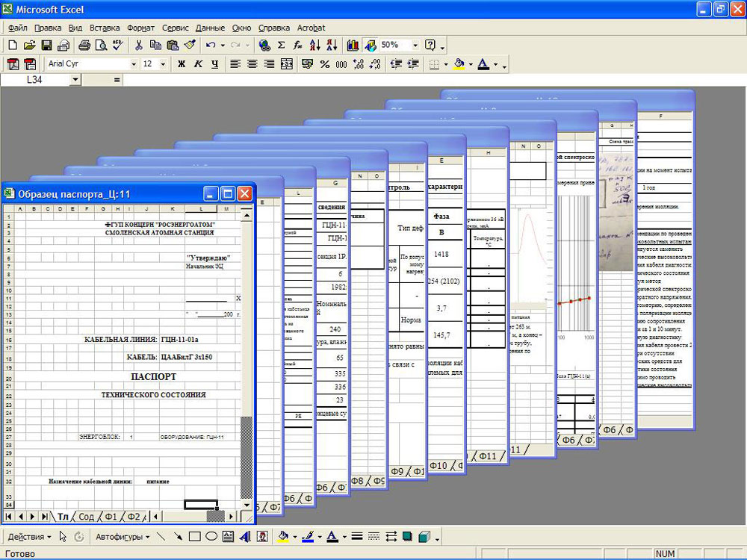The height and width of the screenshot is (560, 747).
Task: Click the Shadow style icon
Action: tap(407, 537)
